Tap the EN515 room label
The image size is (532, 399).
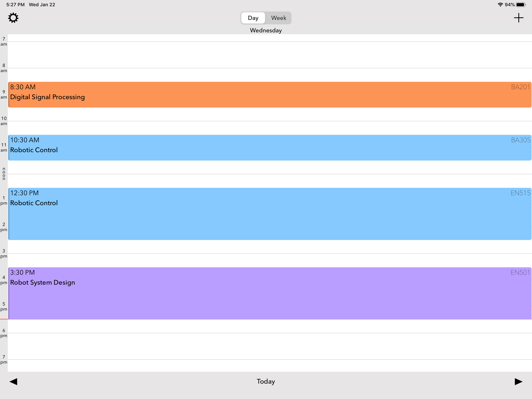click(x=520, y=193)
